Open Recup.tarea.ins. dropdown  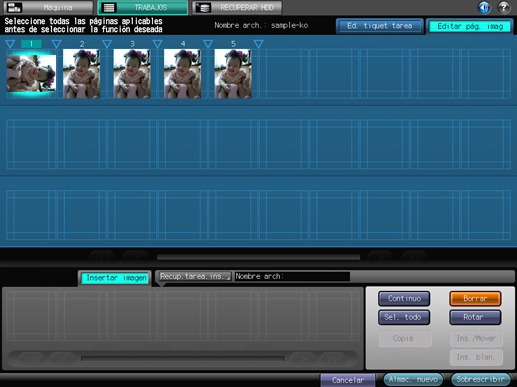tap(195, 276)
